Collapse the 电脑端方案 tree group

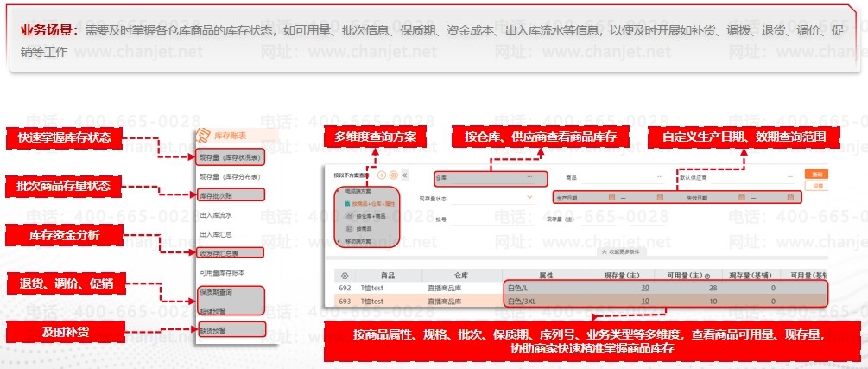tap(338, 191)
